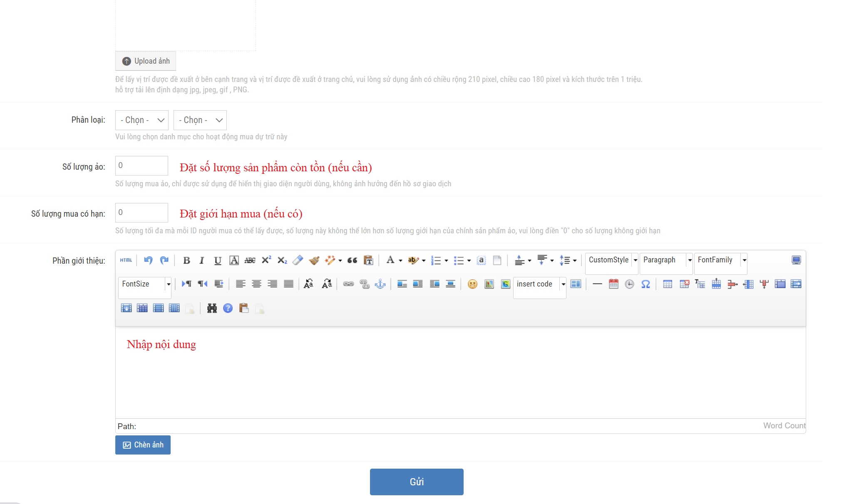
Task: Toggle underline formatting
Action: click(218, 260)
